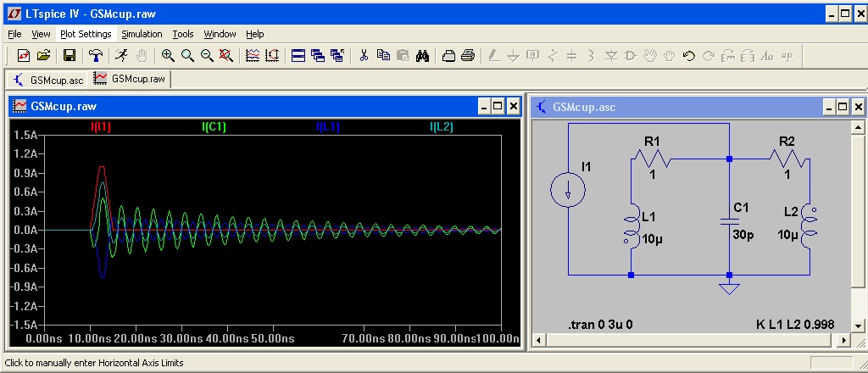Click the I(C1) trace label

click(214, 127)
